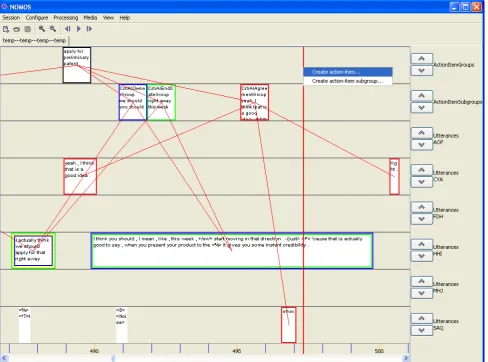Screen dimensions: 488x362
Task: Click the new session toolbar icon
Action: click(x=6, y=29)
